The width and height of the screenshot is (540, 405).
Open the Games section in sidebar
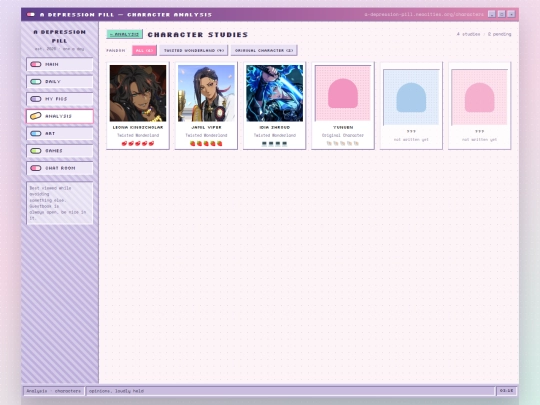[60, 150]
